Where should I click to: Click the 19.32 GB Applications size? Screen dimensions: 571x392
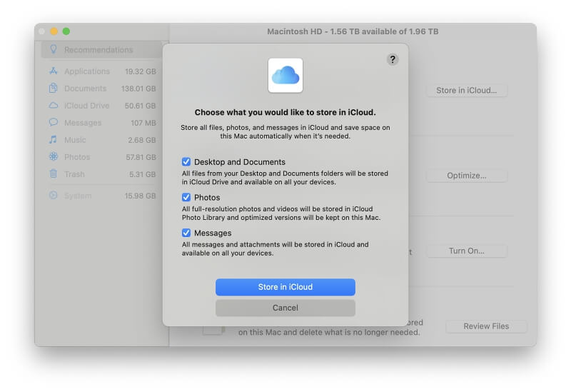click(x=140, y=71)
